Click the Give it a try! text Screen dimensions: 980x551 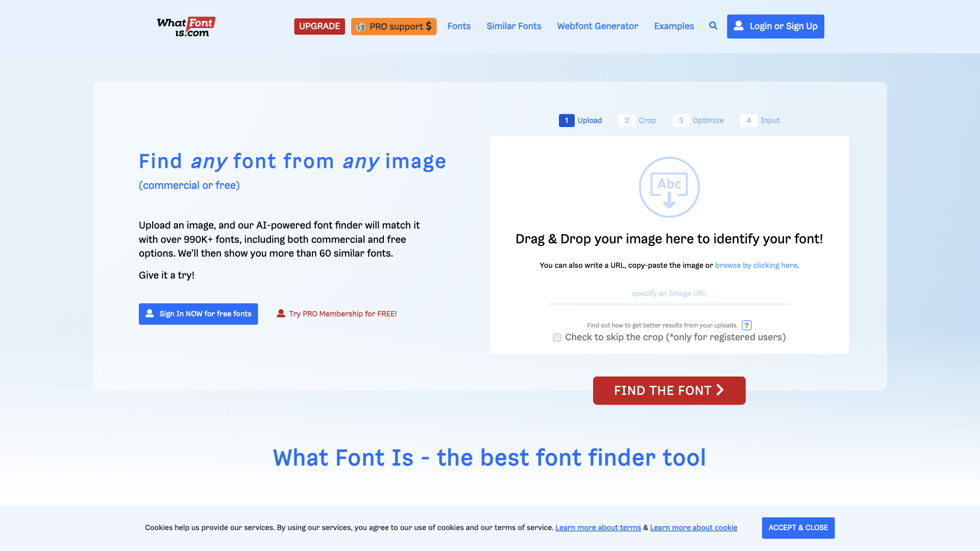166,275
